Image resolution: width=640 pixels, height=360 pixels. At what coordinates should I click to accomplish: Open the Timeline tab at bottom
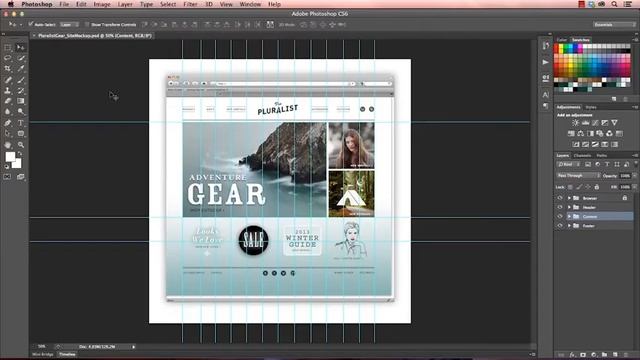click(x=67, y=354)
